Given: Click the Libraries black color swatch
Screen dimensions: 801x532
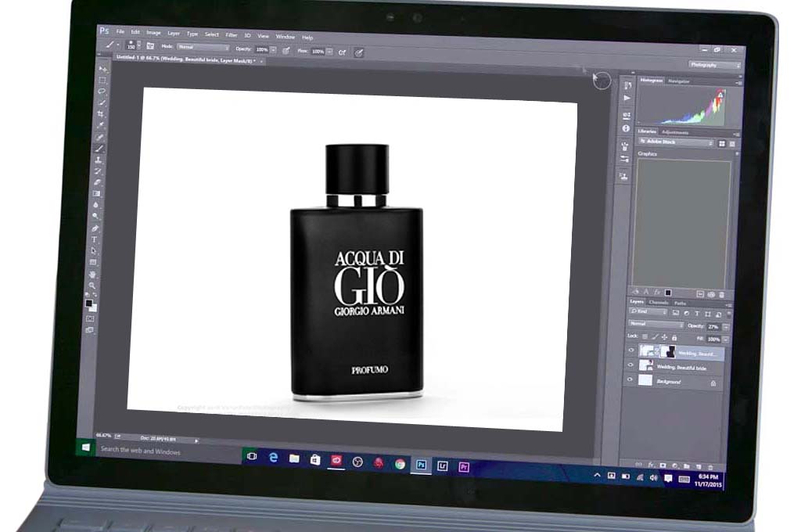Looking at the screenshot, I should [668, 293].
